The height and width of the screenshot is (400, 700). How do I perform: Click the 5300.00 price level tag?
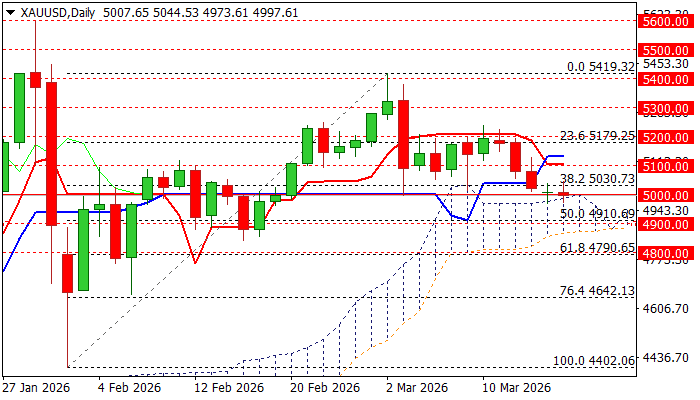tap(667, 107)
